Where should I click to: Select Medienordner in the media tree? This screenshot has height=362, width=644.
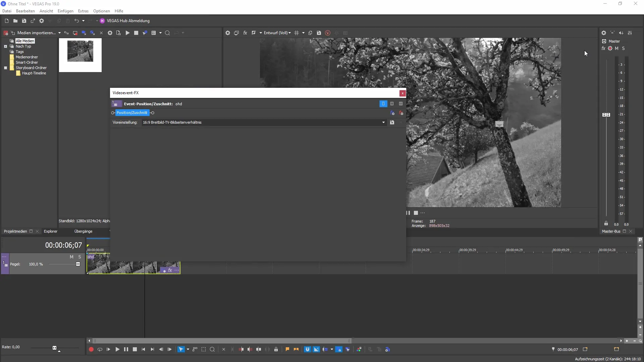point(27,57)
